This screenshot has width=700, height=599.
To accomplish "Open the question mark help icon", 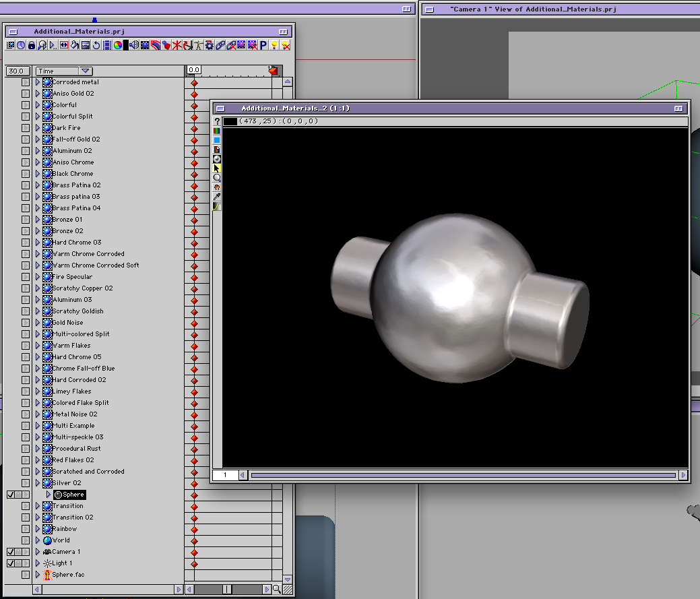I will pyautogui.click(x=217, y=121).
